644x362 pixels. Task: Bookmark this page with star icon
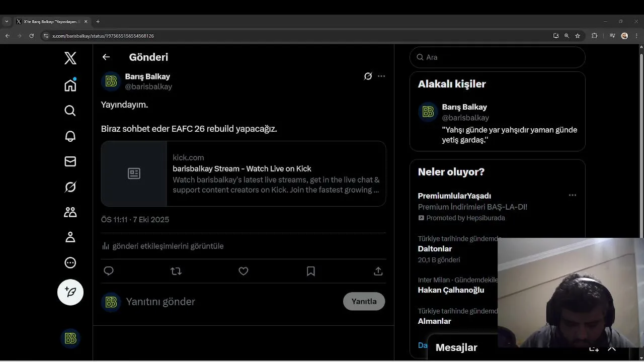[x=578, y=36]
